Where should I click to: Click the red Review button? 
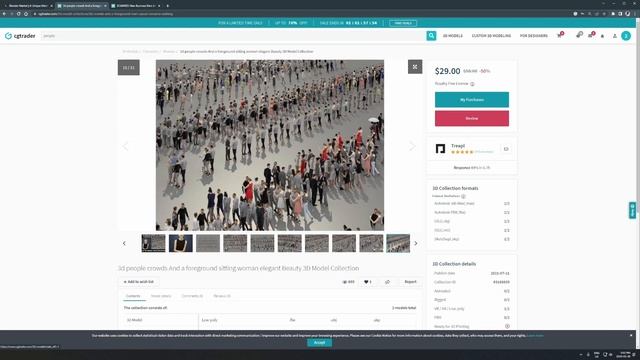point(472,118)
